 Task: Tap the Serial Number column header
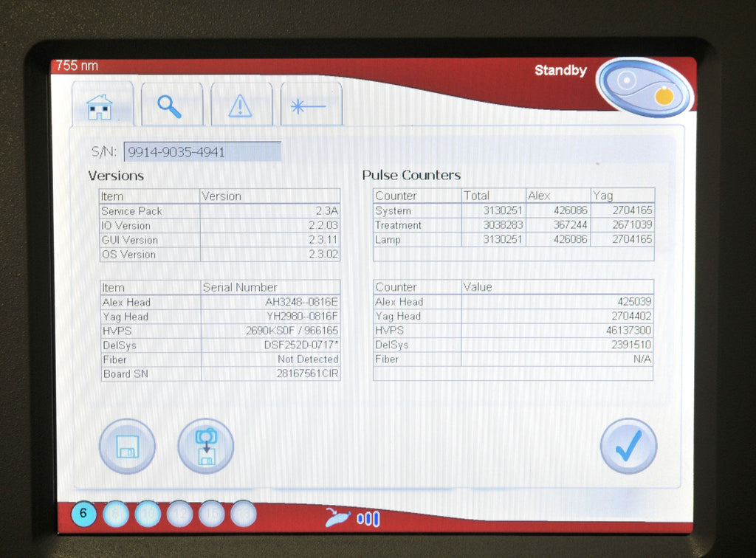[240, 288]
